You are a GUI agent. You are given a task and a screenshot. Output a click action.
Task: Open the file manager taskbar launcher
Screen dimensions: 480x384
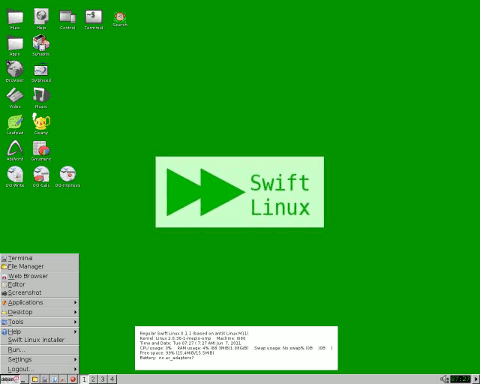tap(35, 379)
